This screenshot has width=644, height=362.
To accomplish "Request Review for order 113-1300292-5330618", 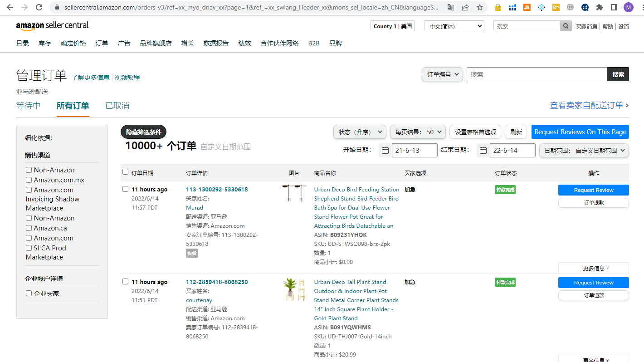I will [x=594, y=190].
